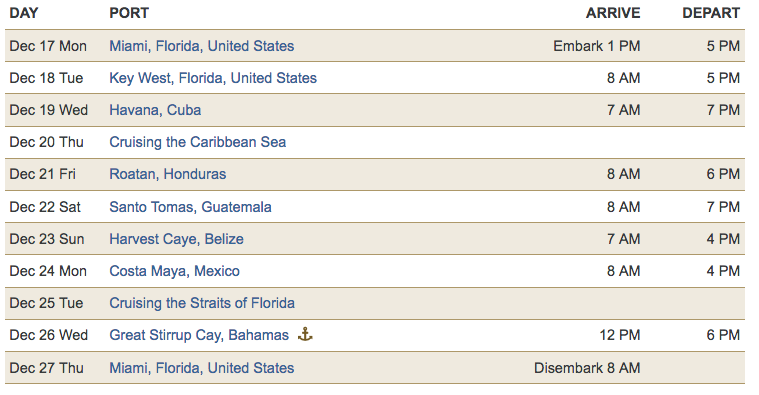Screen dimensions: 759x395
Task: Select the Santo Tomas, Guatemala link
Action: pos(190,207)
